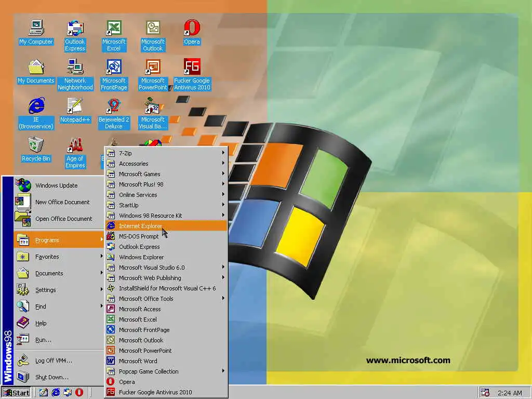Expand the Find submenu

(x=58, y=307)
